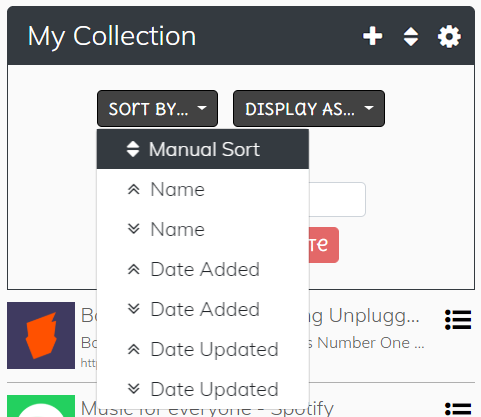This screenshot has height=417, width=481.
Task: Open collection settings gear icon
Action: tap(449, 36)
